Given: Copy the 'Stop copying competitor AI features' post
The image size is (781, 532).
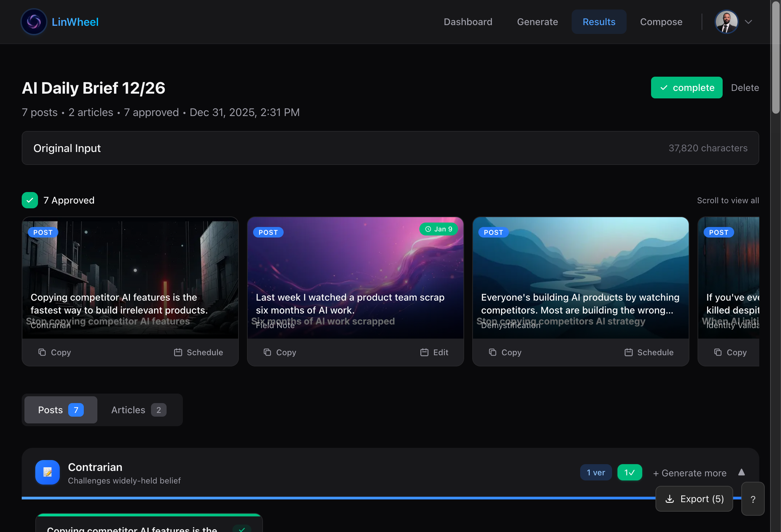Looking at the screenshot, I should point(54,352).
